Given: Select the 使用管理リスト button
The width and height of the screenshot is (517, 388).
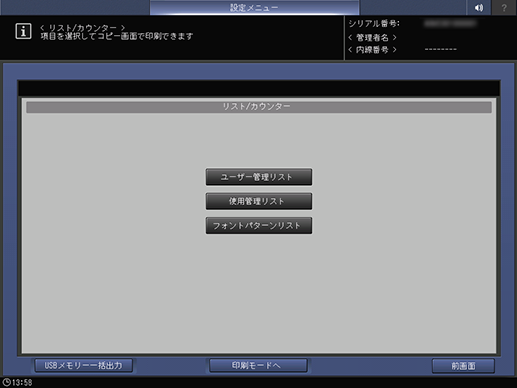Looking at the screenshot, I should pos(259,201).
